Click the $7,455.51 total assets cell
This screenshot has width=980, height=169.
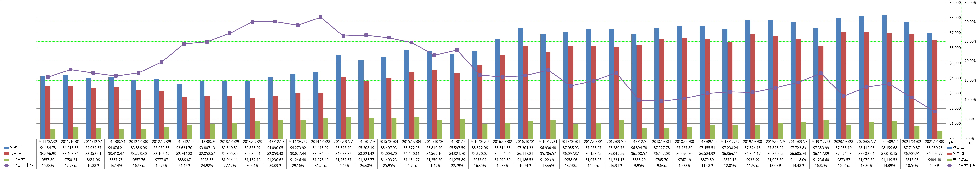click(x=707, y=148)
